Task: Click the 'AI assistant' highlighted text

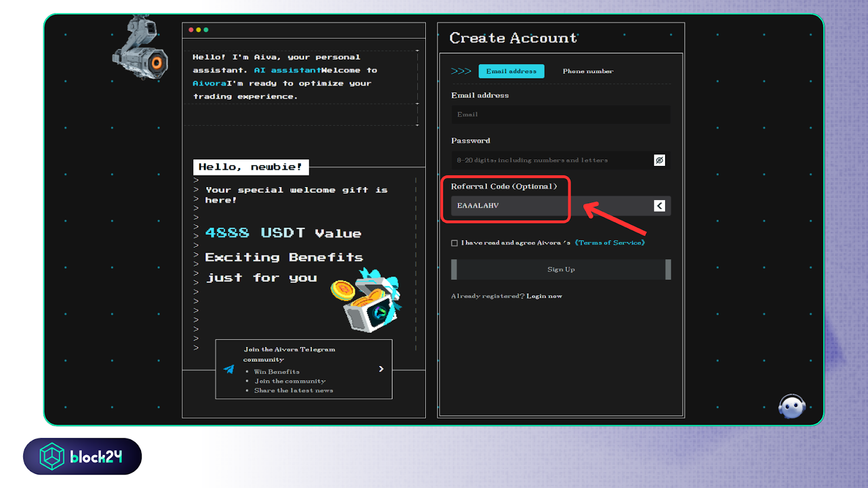Action: coord(288,70)
